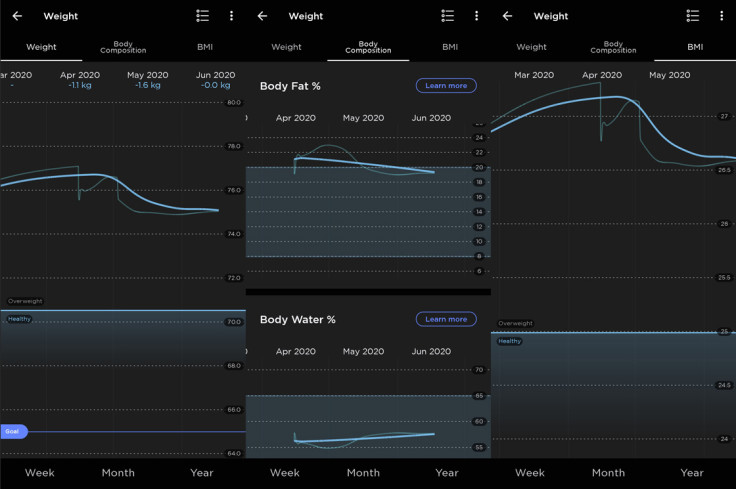736x489 pixels.
Task: Select May 2020 on BMI chart
Action: tap(670, 75)
